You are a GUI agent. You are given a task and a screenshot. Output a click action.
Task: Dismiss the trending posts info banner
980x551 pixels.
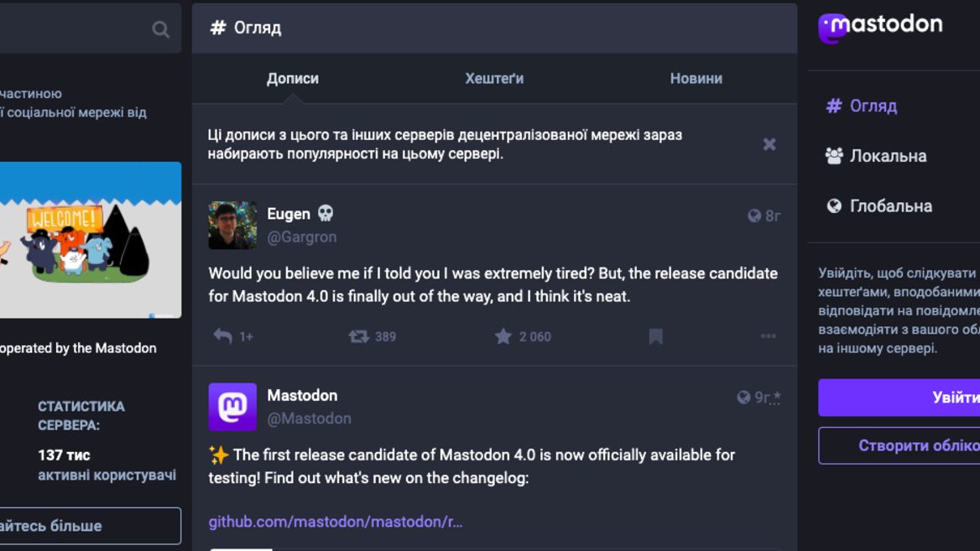click(x=769, y=144)
